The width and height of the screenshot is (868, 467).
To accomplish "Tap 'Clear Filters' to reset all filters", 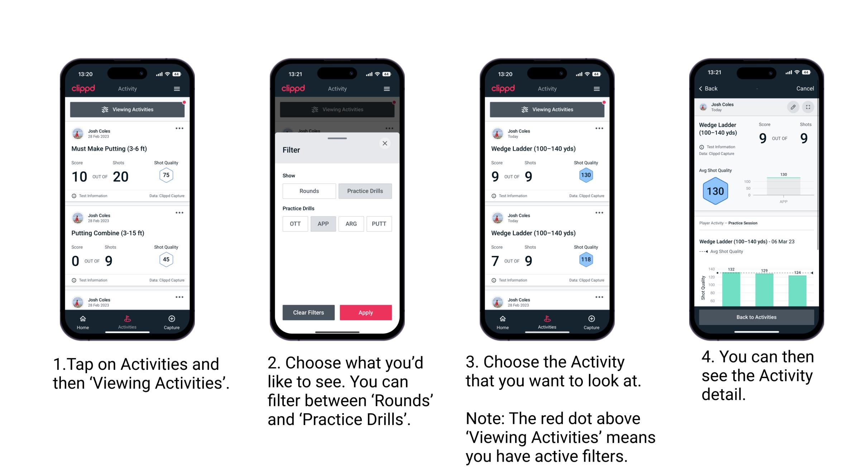I will point(308,312).
